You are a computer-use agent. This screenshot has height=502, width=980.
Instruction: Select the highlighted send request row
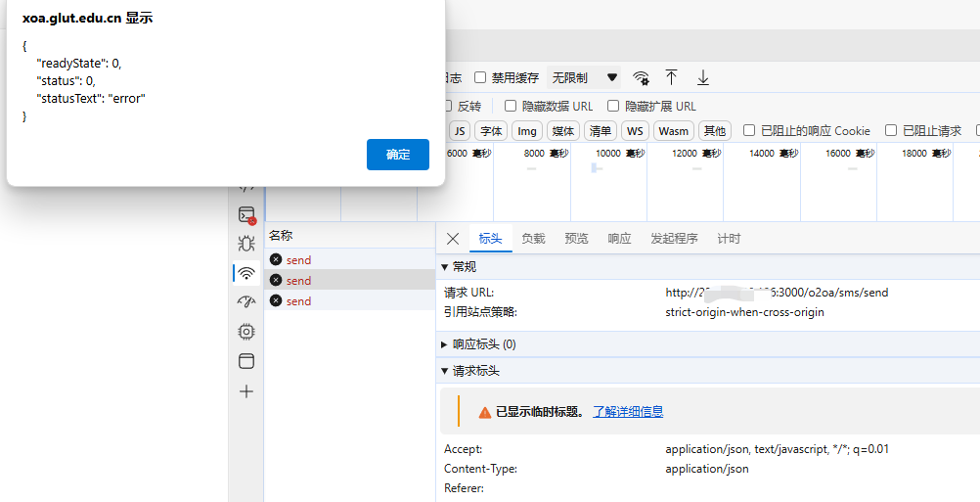tap(349, 280)
